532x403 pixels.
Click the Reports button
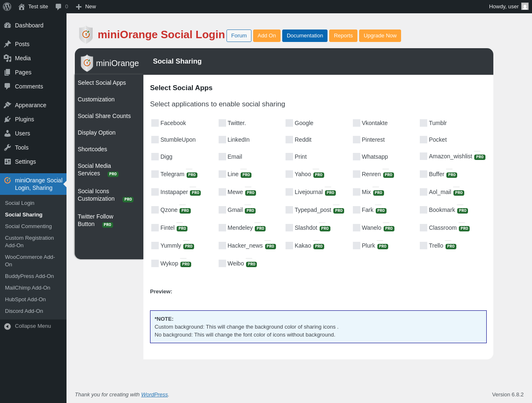tap(343, 36)
